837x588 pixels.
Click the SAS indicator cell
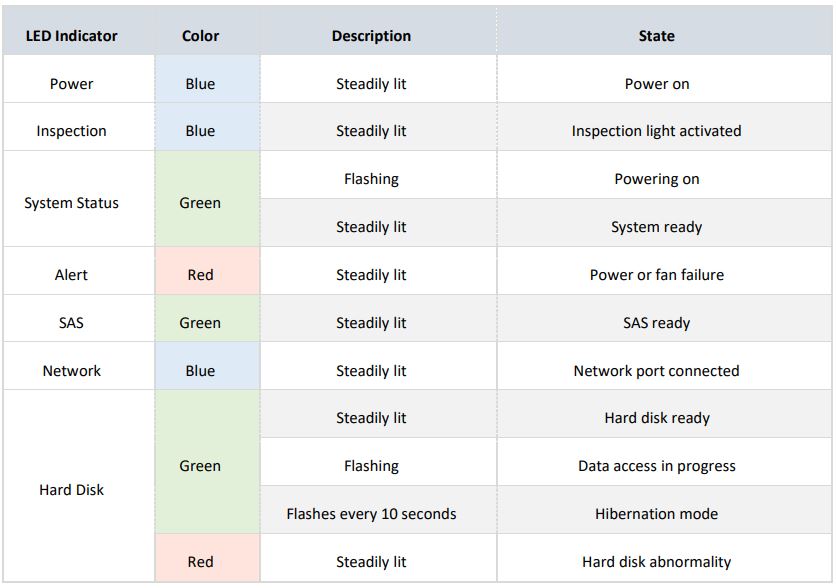tap(71, 323)
